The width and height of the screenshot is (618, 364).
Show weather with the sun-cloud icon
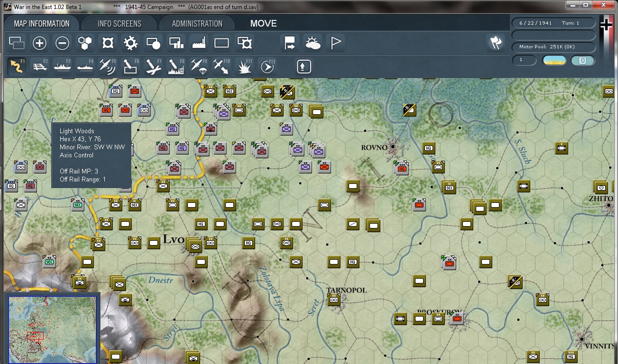pyautogui.click(x=313, y=44)
